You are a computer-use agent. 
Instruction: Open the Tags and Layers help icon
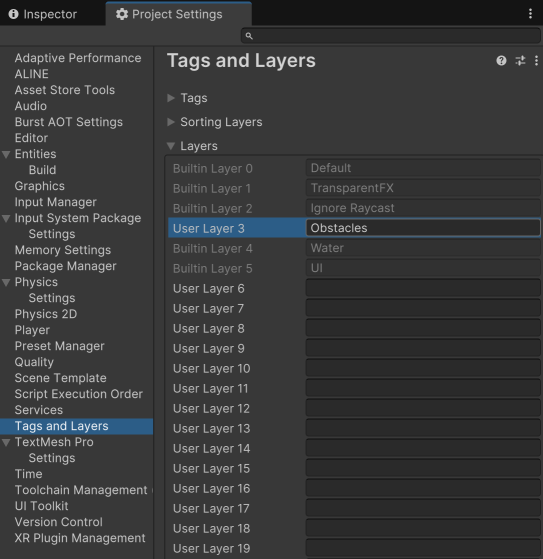tap(501, 61)
